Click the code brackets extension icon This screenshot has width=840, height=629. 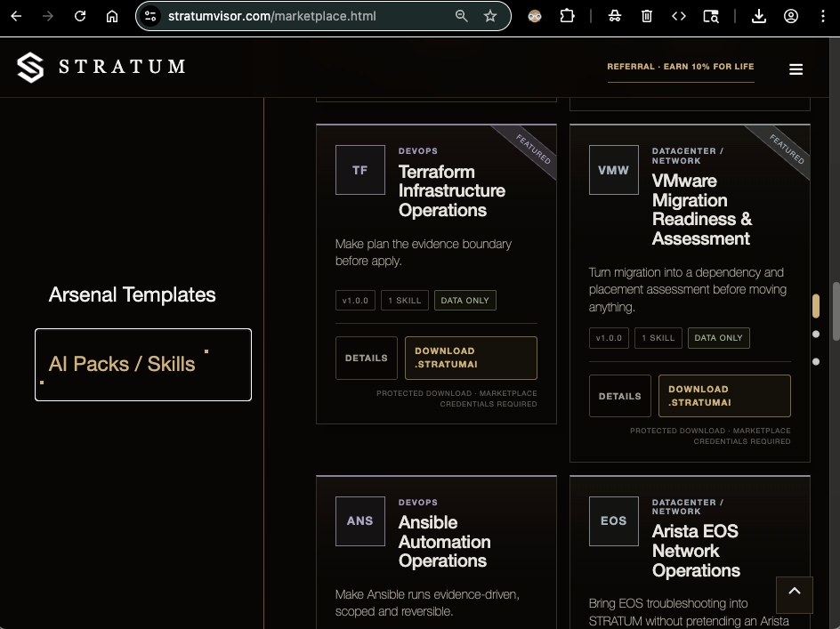tap(679, 16)
